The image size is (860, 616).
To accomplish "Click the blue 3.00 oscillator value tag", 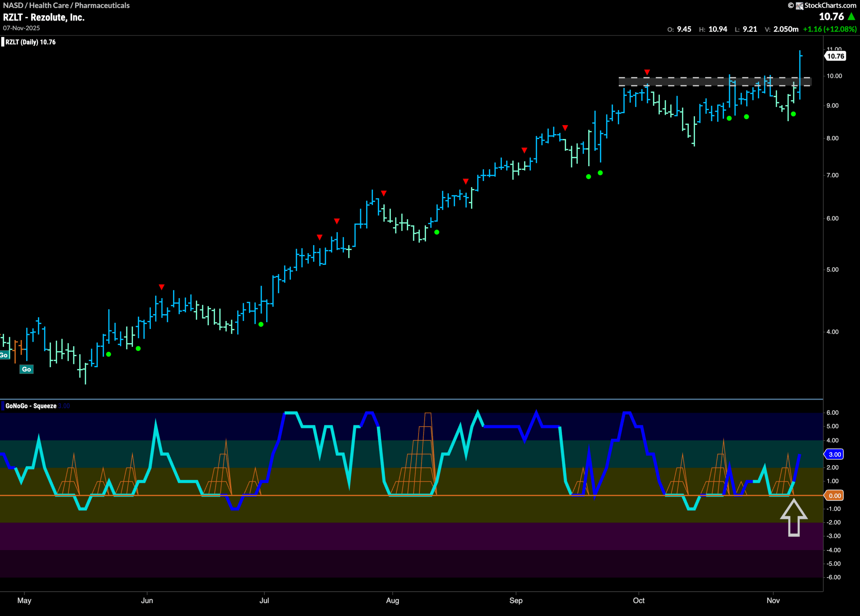I will point(834,454).
